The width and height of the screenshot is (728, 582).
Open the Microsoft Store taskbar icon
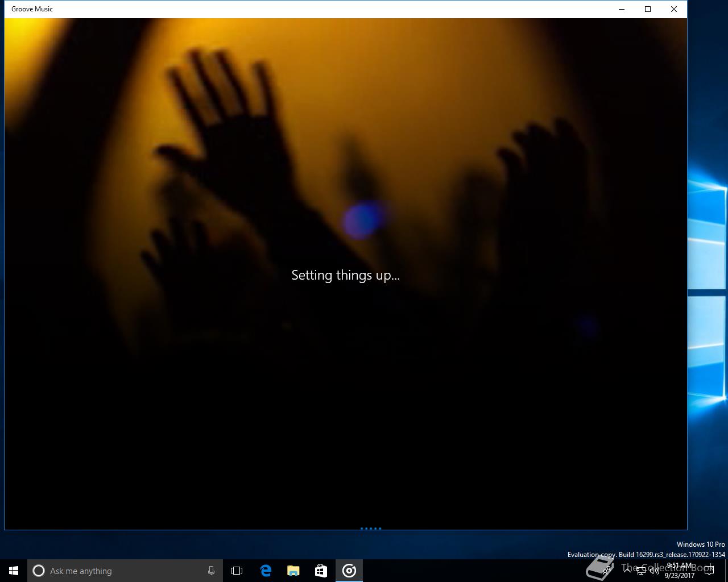point(321,571)
